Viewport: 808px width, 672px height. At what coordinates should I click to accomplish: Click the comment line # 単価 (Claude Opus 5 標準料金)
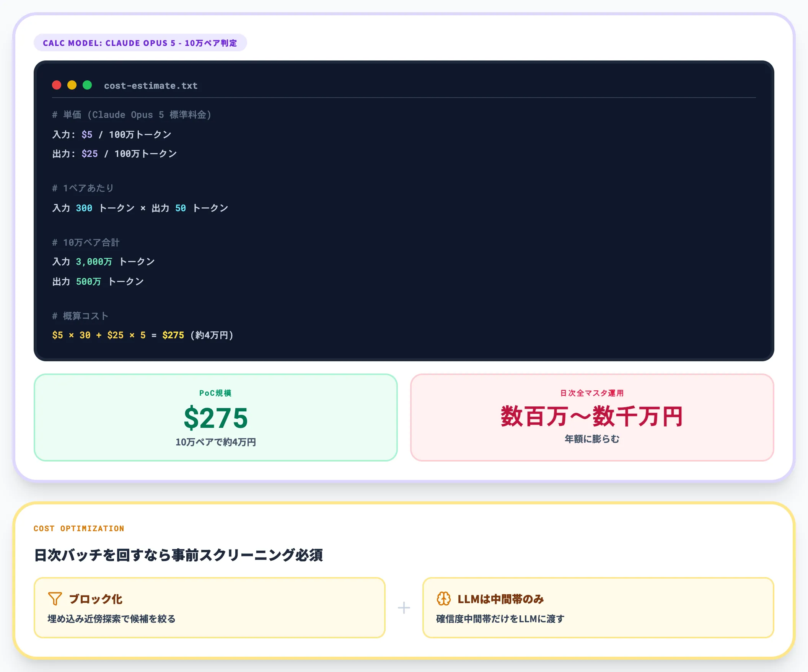tap(132, 115)
